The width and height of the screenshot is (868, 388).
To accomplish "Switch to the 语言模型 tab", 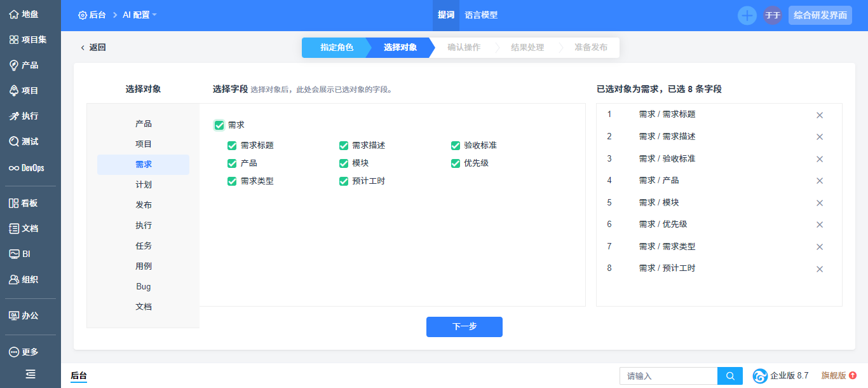I will click(481, 15).
